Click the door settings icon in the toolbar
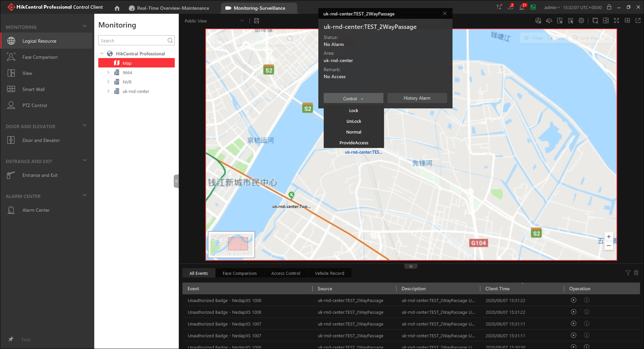The width and height of the screenshot is (644, 349). 560,21
